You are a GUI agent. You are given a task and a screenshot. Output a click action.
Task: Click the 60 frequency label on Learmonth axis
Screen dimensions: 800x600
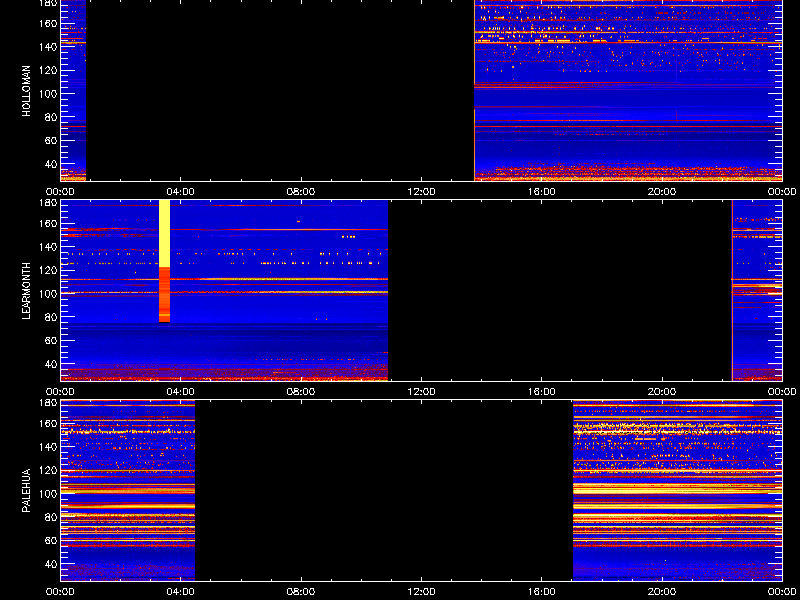(x=52, y=341)
